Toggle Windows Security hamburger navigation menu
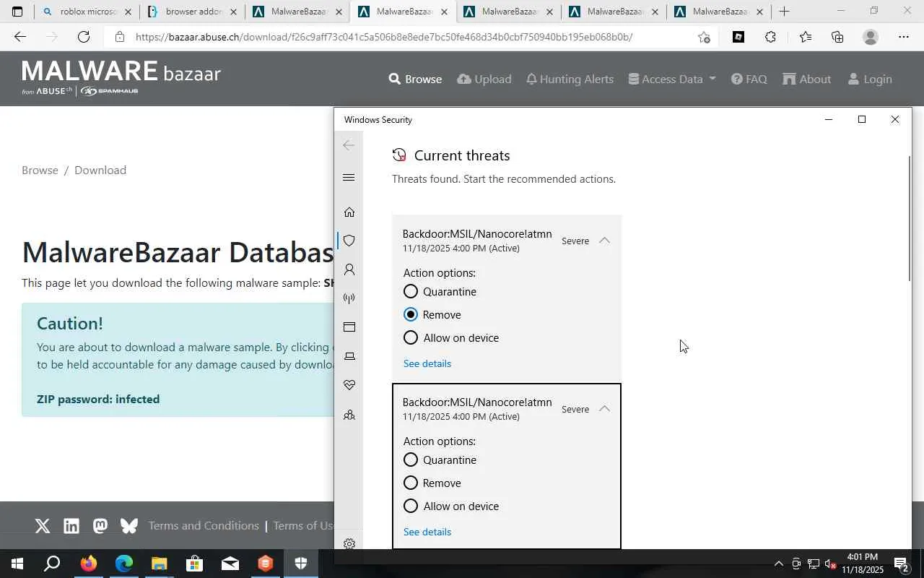The height and width of the screenshot is (578, 924). click(349, 178)
